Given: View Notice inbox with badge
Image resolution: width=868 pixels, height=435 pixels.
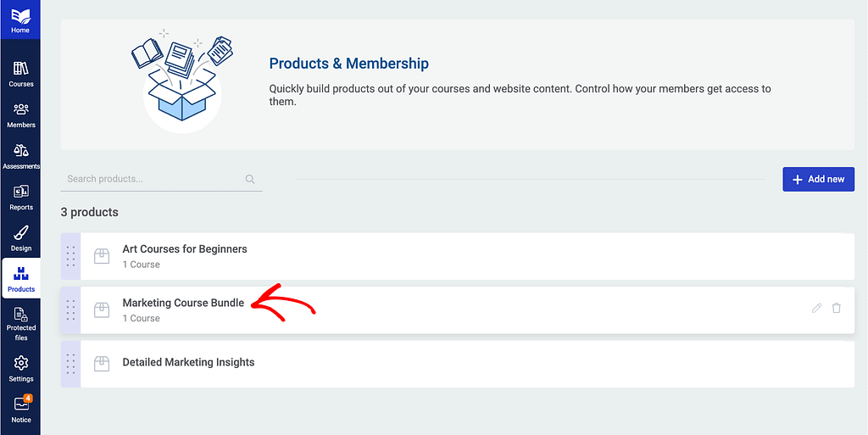Looking at the screenshot, I should [x=20, y=409].
